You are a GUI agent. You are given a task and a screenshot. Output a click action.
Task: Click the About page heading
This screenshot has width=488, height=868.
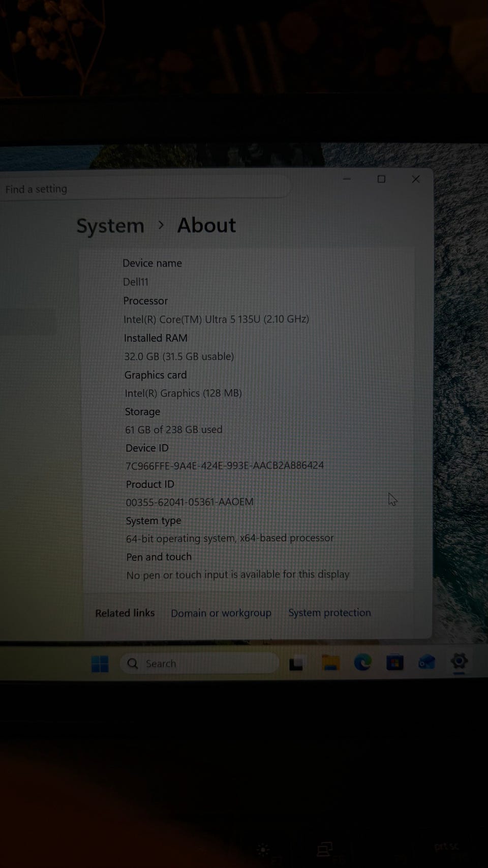coord(206,225)
